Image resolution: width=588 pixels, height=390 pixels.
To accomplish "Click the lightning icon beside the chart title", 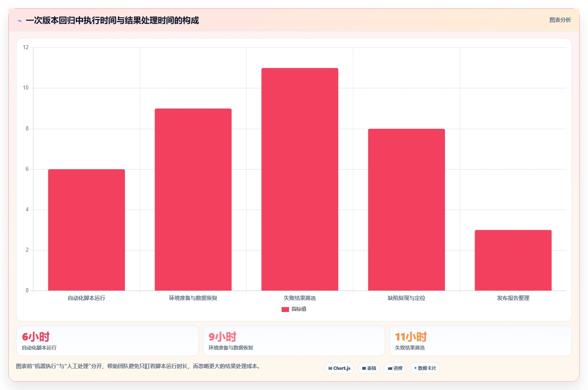I will (x=19, y=21).
